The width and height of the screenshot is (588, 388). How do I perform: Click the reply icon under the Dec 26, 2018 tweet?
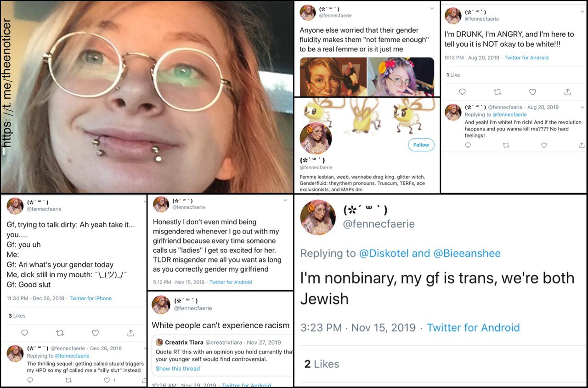25,333
